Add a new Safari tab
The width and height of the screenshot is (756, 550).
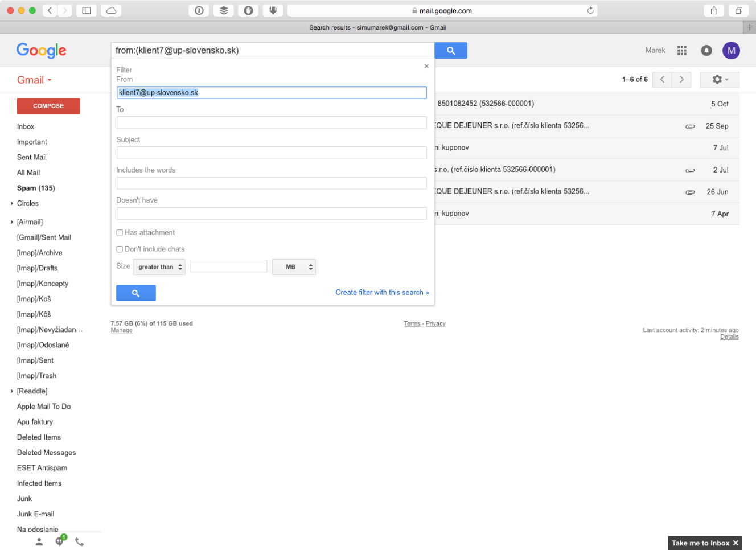tap(750, 27)
